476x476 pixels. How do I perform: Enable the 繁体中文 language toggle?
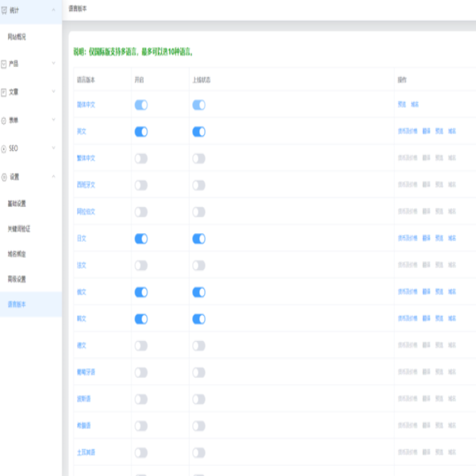coord(141,159)
